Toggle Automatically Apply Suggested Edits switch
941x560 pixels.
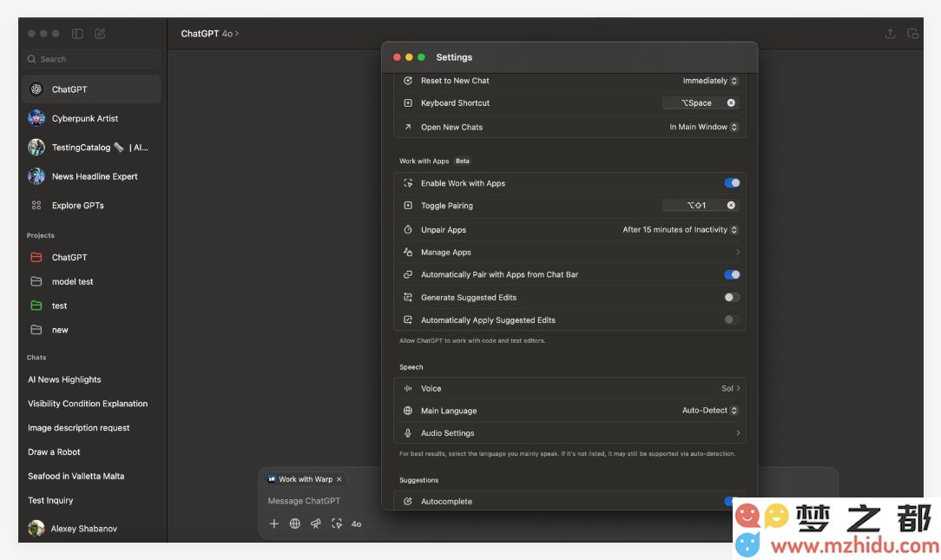732,320
